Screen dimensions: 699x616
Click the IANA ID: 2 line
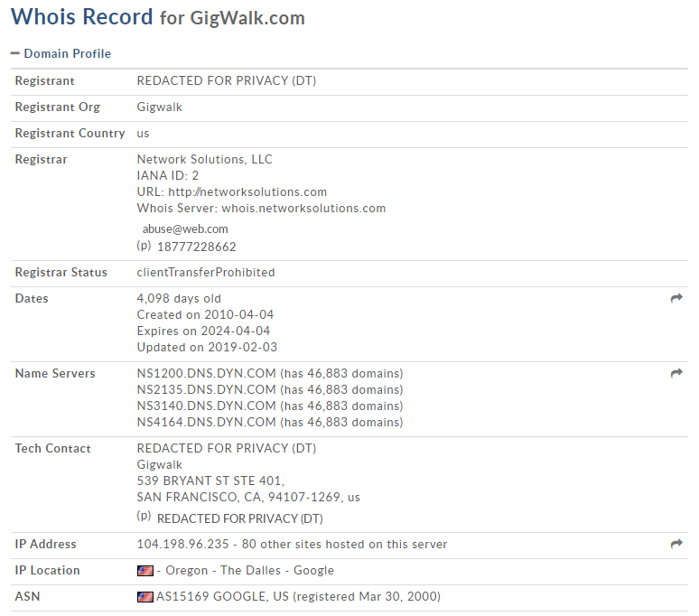tap(168, 175)
